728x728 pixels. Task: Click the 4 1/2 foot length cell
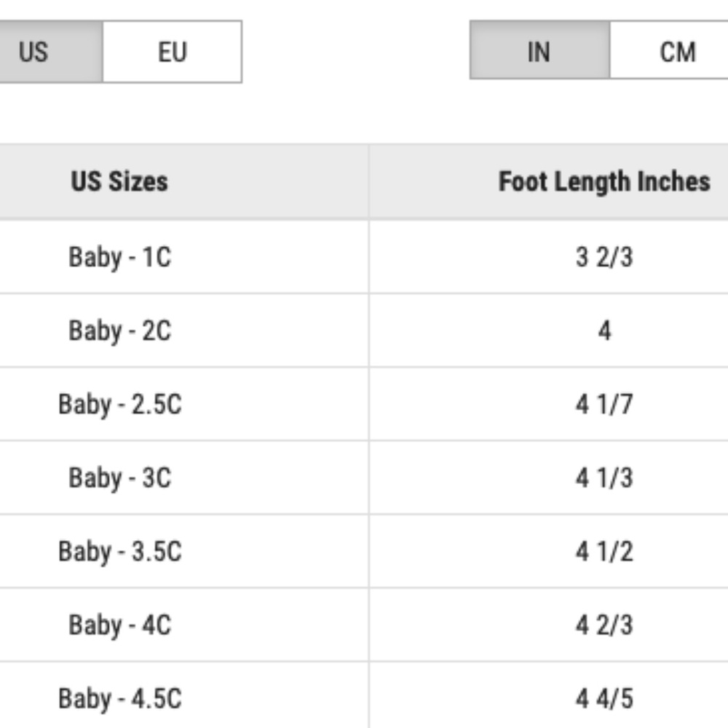pos(604,550)
